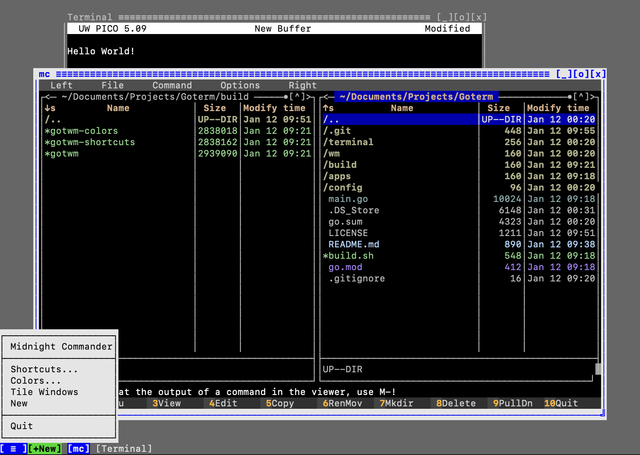Viewport: 640px width, 455px height.
Task: Open the right panel history list caret
Action: pos(581,97)
